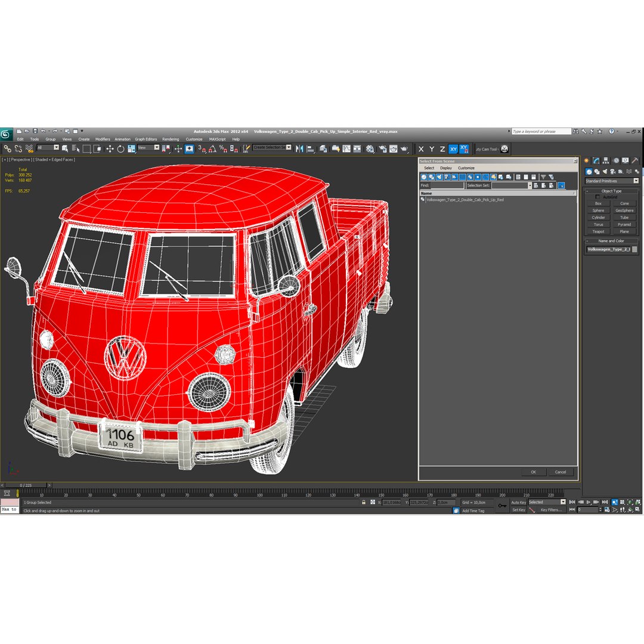
Task: Toggle the Auto Key button
Action: coord(518,503)
